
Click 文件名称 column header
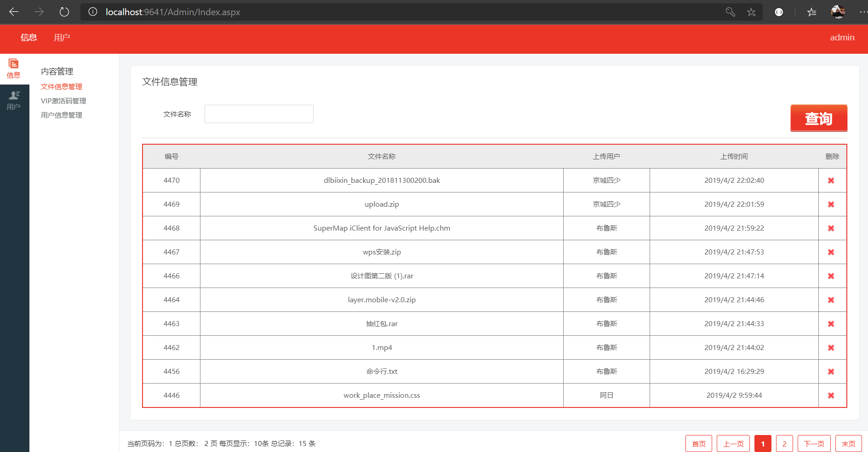coord(382,157)
